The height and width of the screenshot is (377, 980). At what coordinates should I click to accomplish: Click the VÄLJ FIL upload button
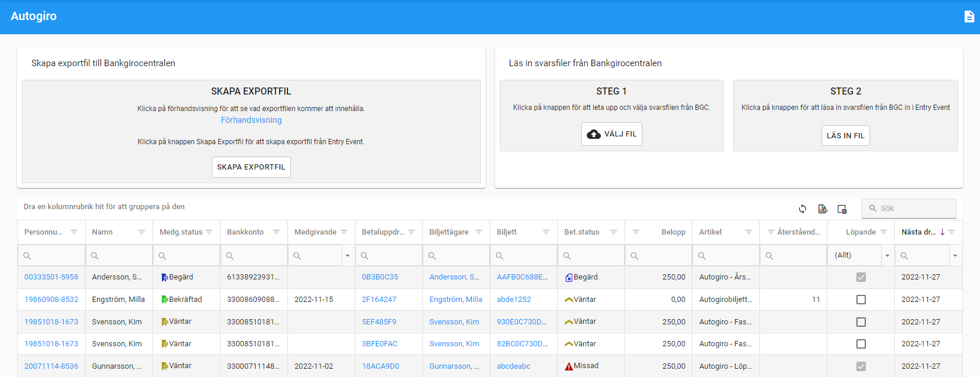612,134
